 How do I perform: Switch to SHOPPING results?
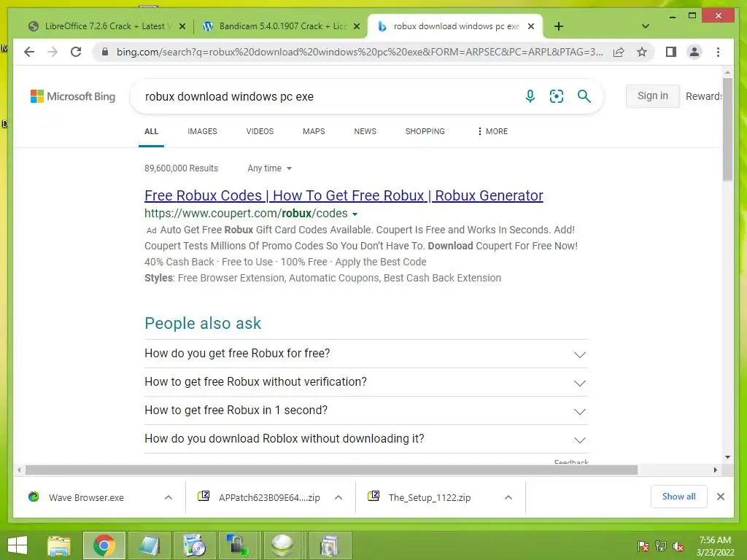coord(425,131)
